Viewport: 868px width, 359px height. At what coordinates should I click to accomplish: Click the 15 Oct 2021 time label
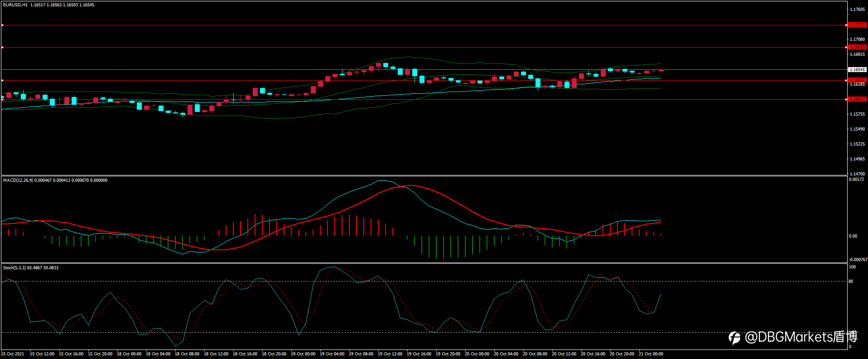pos(13,354)
